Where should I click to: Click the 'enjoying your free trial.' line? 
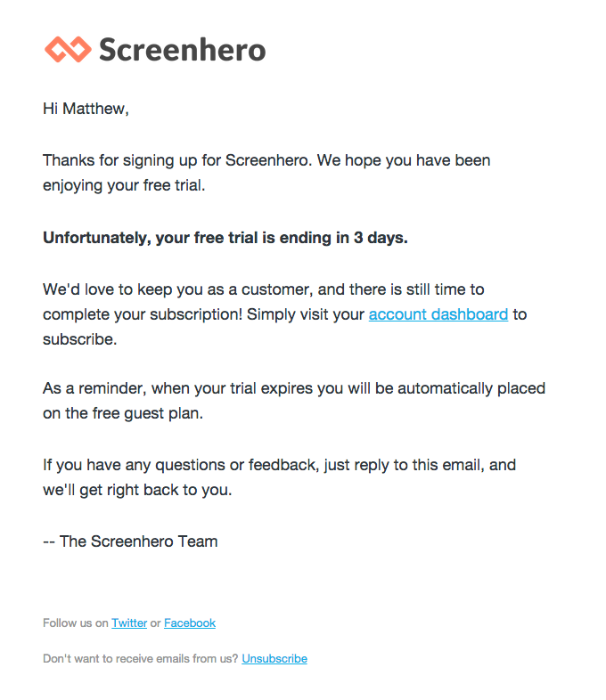[123, 186]
